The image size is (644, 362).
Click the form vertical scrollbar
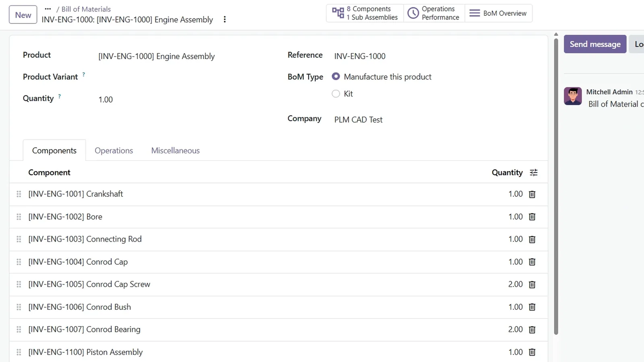(556, 186)
